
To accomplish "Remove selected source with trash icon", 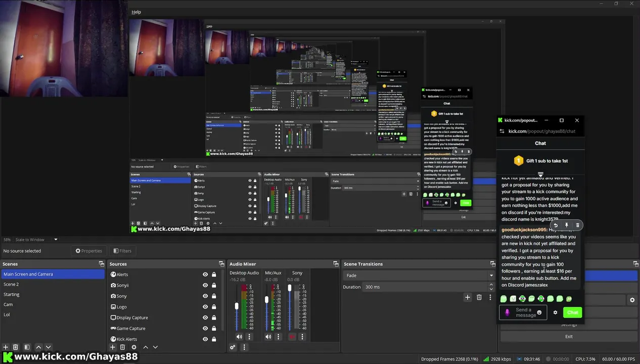I will click(x=122, y=347).
